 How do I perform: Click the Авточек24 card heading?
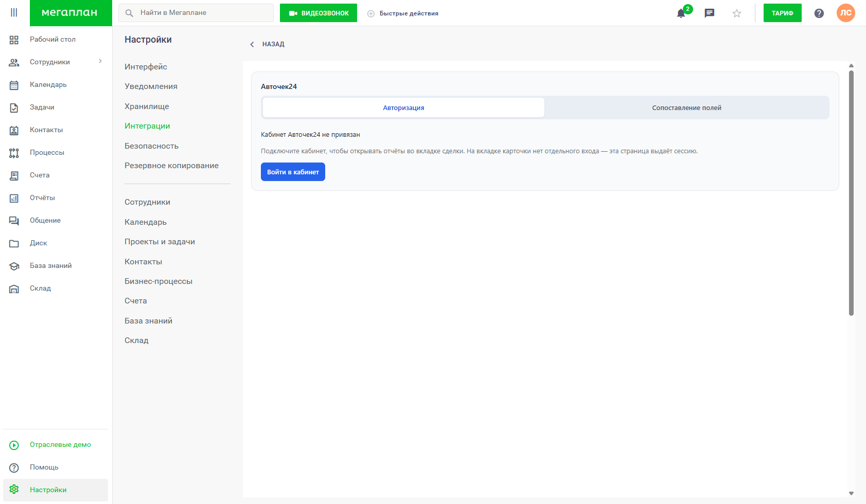click(x=279, y=86)
